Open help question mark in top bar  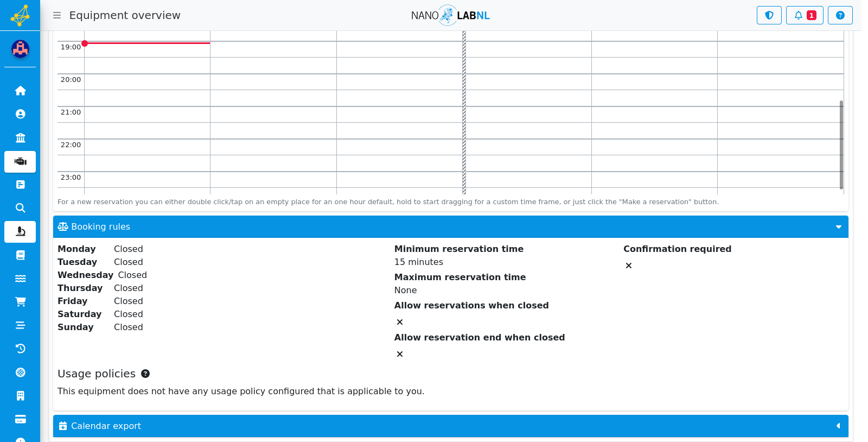[x=840, y=15]
